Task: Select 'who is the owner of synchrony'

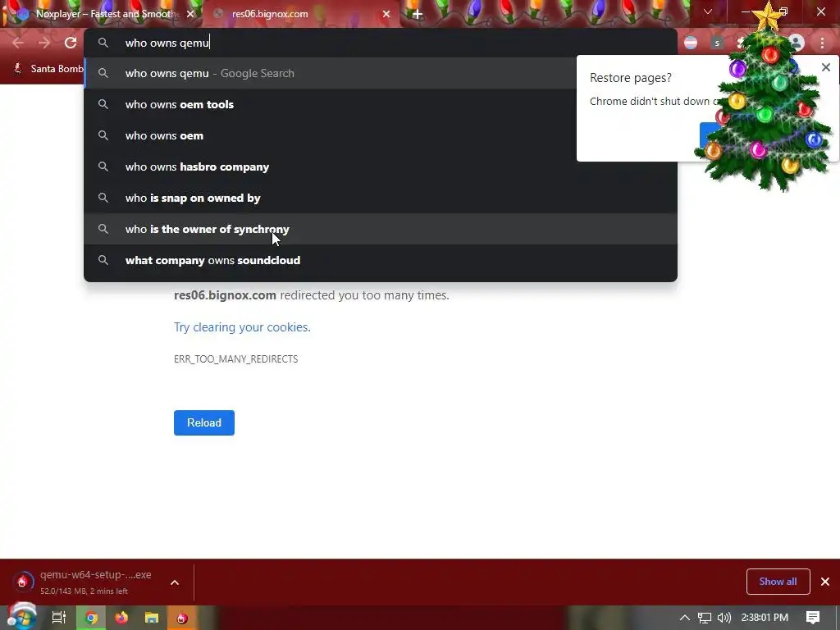Action: tap(381, 229)
